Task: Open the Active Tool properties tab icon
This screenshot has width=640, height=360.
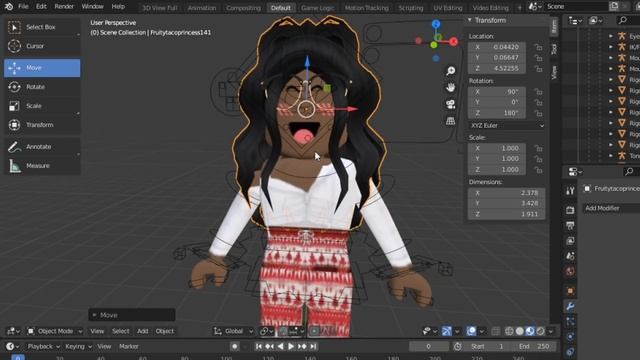Action: click(570, 191)
